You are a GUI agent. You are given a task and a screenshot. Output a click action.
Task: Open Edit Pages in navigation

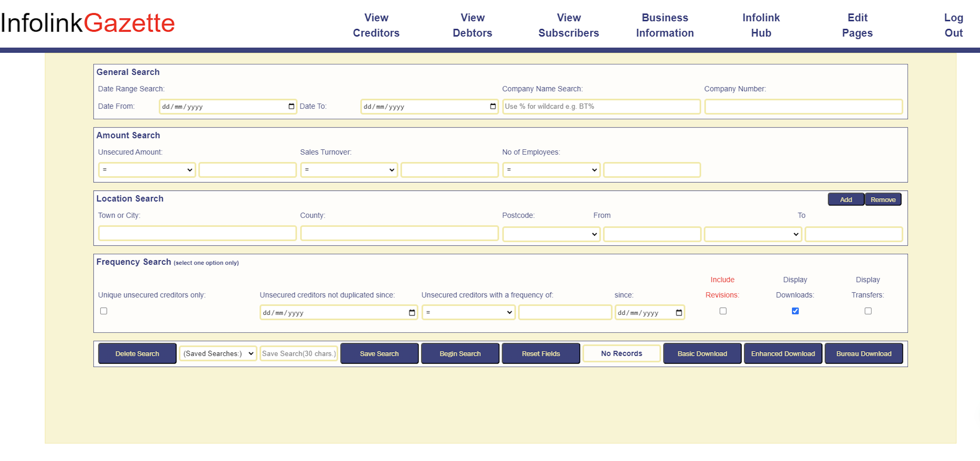857,25
